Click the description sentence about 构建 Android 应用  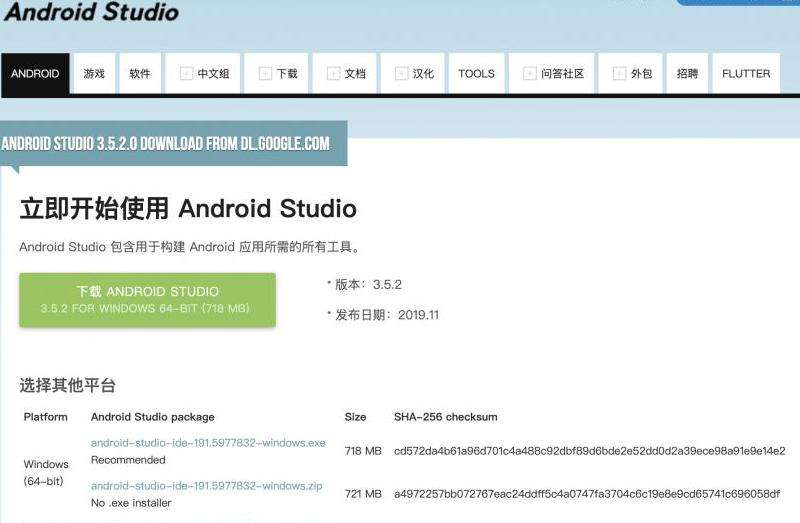pos(191,247)
